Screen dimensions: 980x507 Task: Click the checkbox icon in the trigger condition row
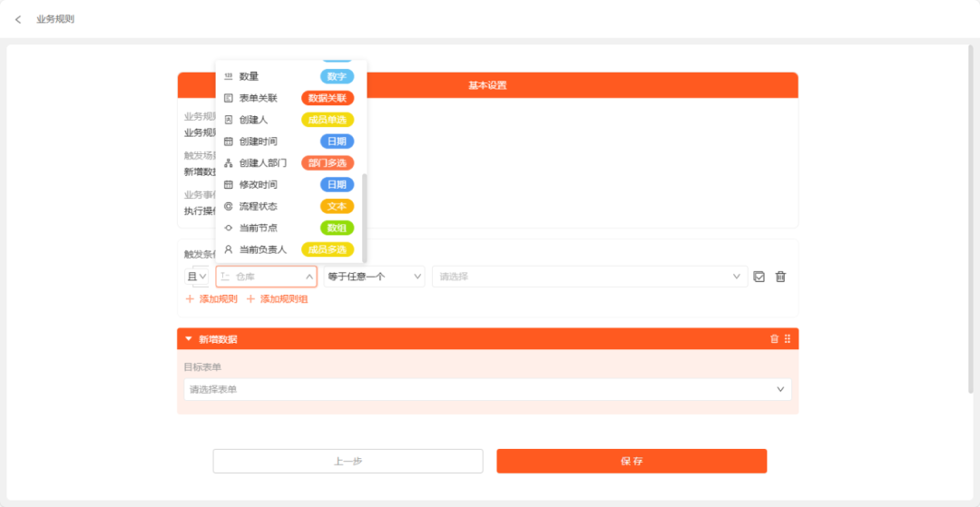tap(759, 277)
